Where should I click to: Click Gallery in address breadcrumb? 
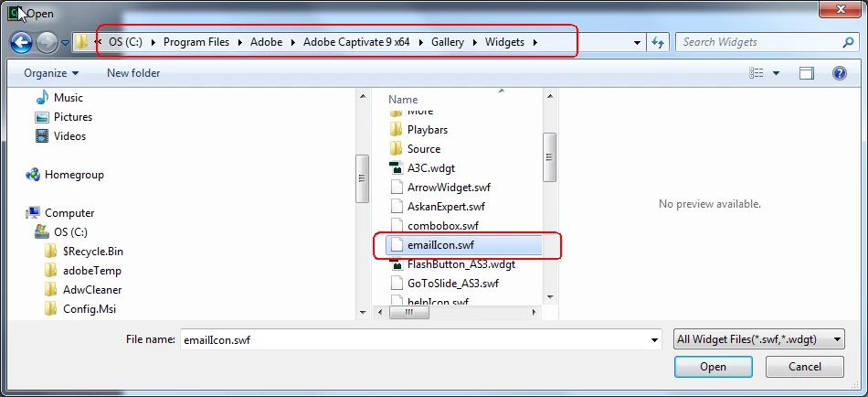click(x=448, y=42)
